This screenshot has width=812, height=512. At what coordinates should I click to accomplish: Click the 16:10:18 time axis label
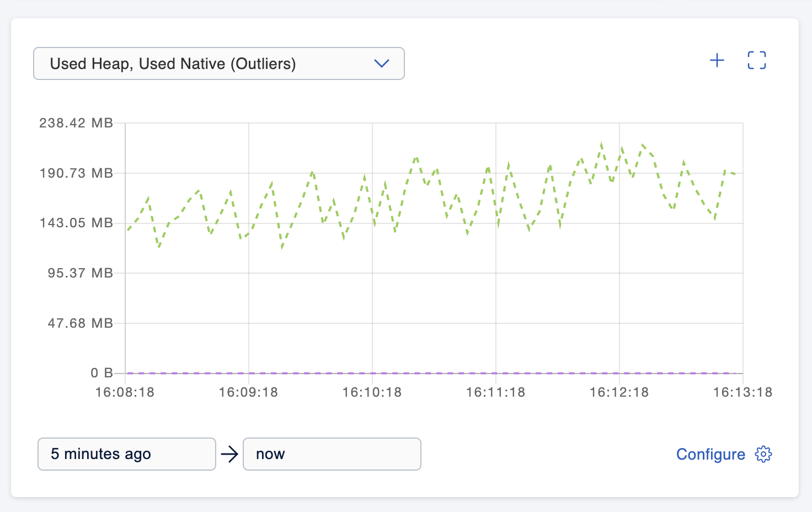[x=372, y=392]
